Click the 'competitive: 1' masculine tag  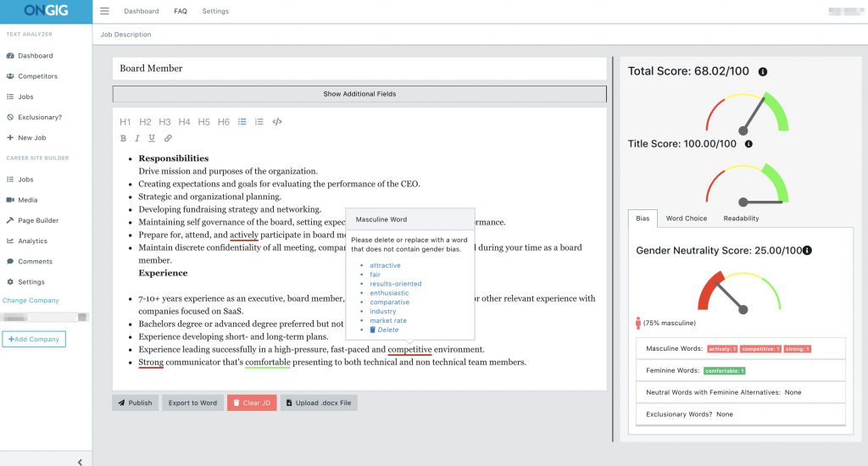(760, 349)
